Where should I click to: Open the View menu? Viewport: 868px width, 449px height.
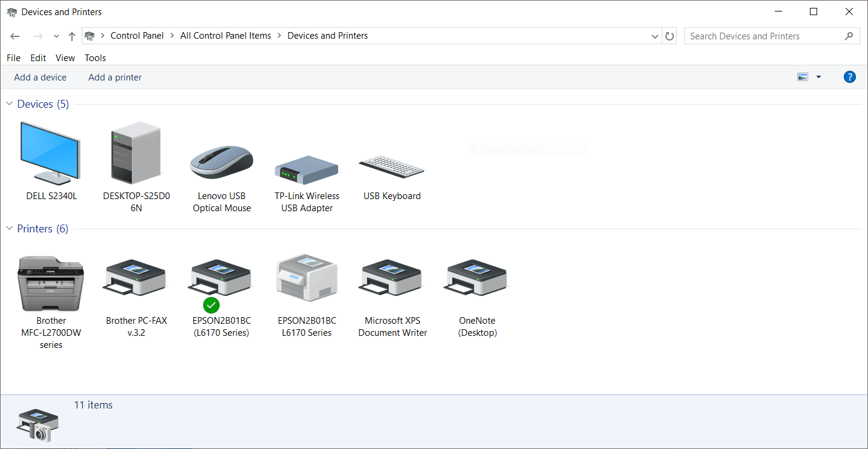point(65,58)
